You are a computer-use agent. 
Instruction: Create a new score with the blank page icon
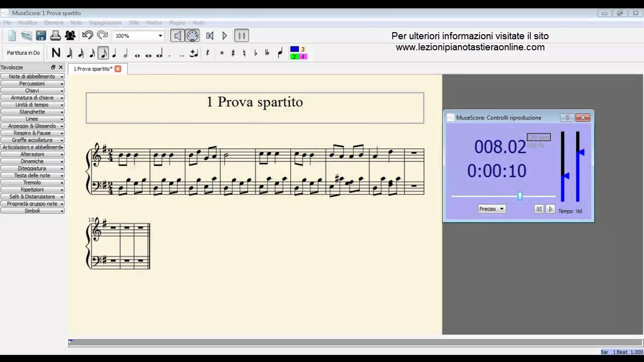[x=12, y=36]
